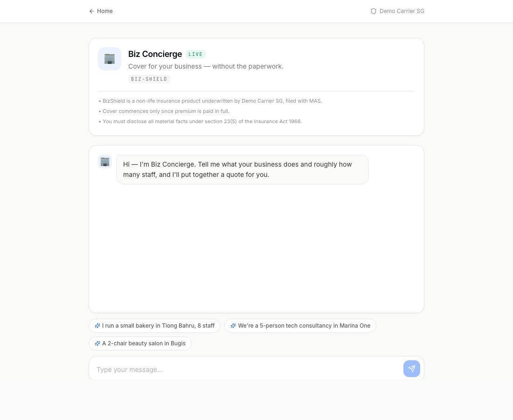The image size is (513, 420).
Task: Click the greeting message bubble
Action: click(x=242, y=169)
